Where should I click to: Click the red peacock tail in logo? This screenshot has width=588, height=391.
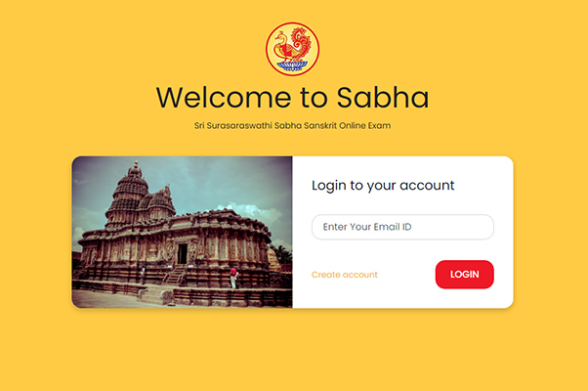tap(302, 43)
